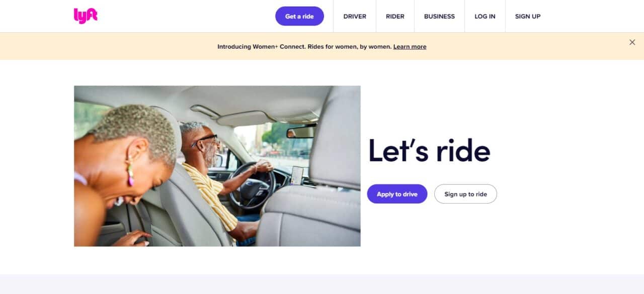Dismiss the Women+ Connect banner
The image size is (644, 294).
pos(632,42)
